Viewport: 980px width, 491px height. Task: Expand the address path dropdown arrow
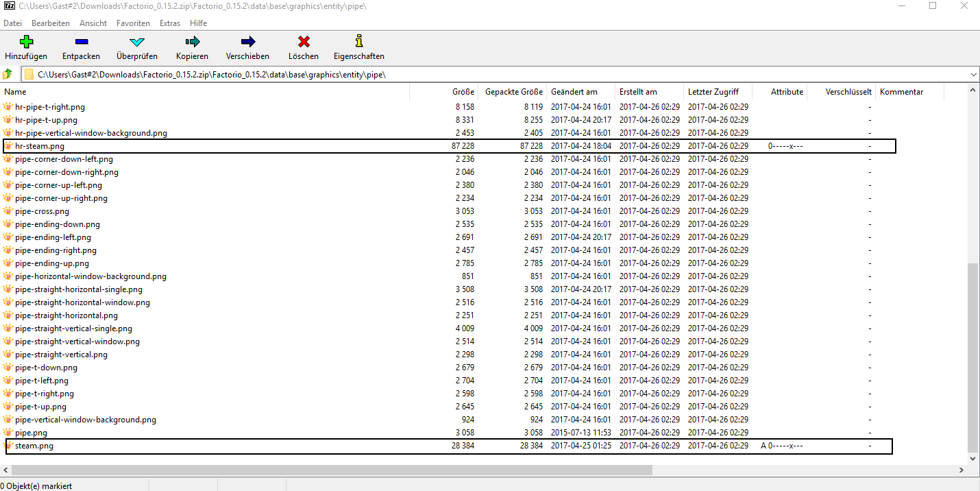973,74
